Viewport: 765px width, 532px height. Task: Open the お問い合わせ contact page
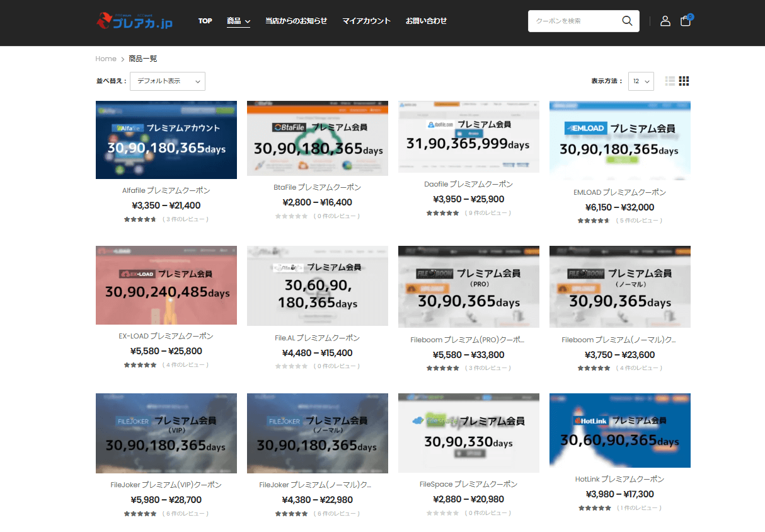[x=426, y=21]
